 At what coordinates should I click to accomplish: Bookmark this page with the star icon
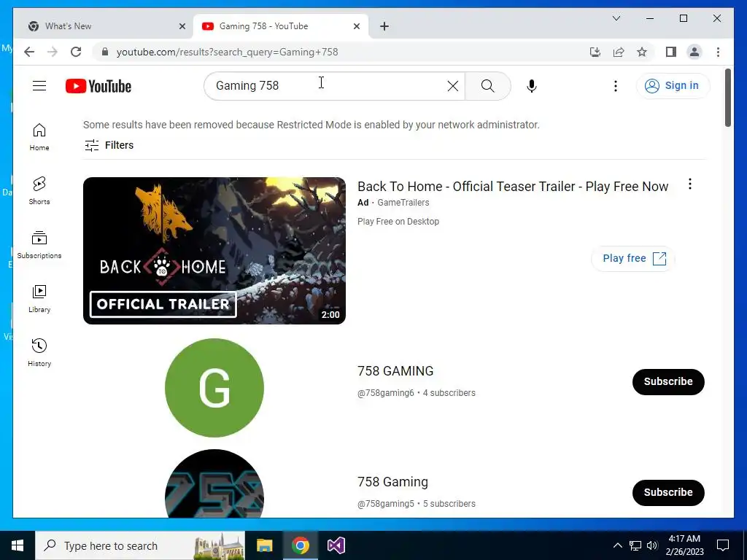point(642,52)
